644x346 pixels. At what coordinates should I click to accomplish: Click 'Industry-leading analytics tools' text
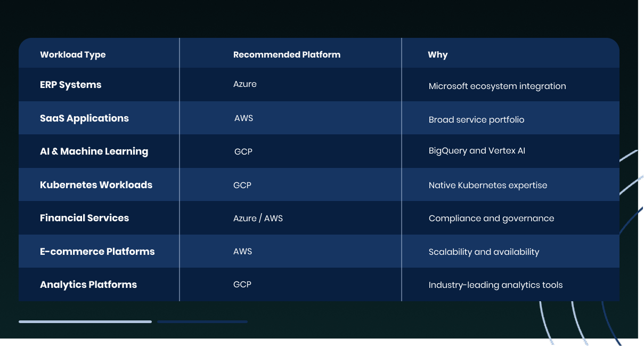495,285
